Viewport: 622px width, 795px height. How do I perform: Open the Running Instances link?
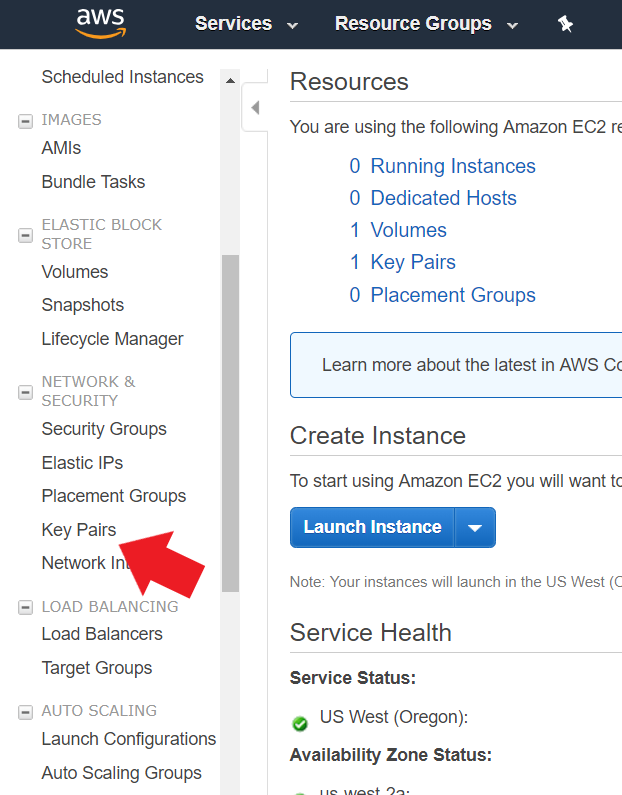[x=453, y=166]
